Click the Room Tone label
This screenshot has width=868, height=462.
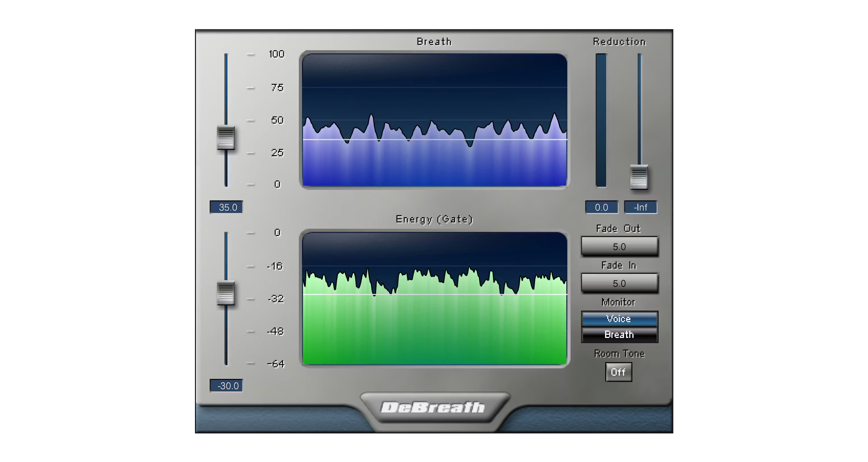(x=619, y=353)
